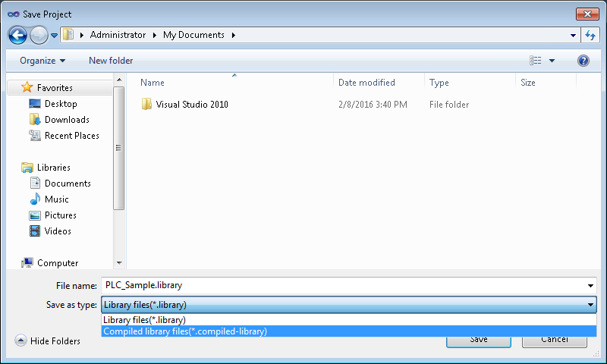This screenshot has width=607, height=364.
Task: Open the Pictures library
Action: 61,215
